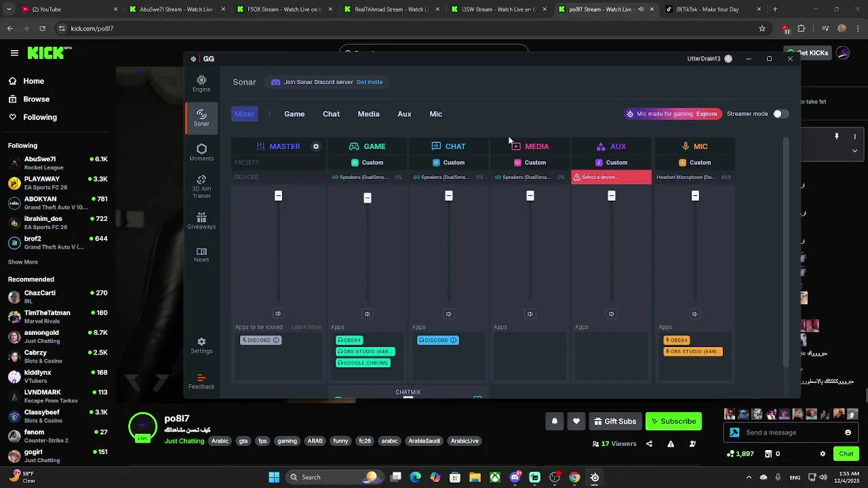Click the Discord app chip under Chat
868x488 pixels.
[438, 340]
